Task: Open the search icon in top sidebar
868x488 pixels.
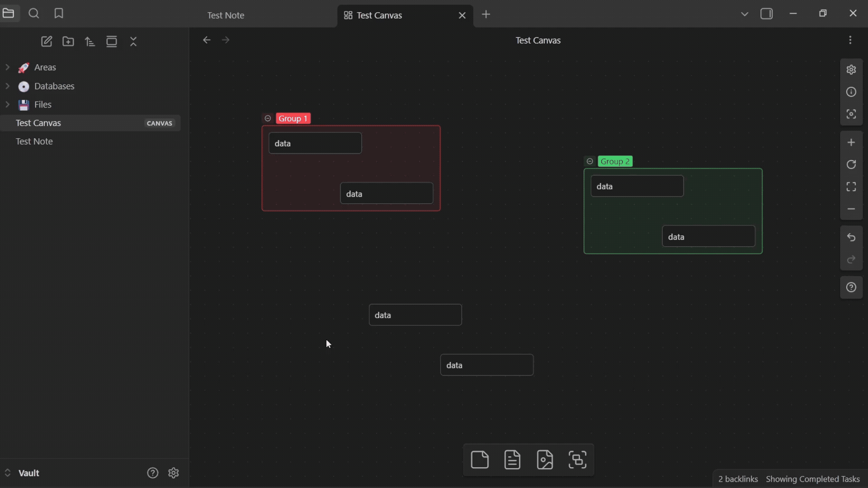Action: pyautogui.click(x=34, y=14)
